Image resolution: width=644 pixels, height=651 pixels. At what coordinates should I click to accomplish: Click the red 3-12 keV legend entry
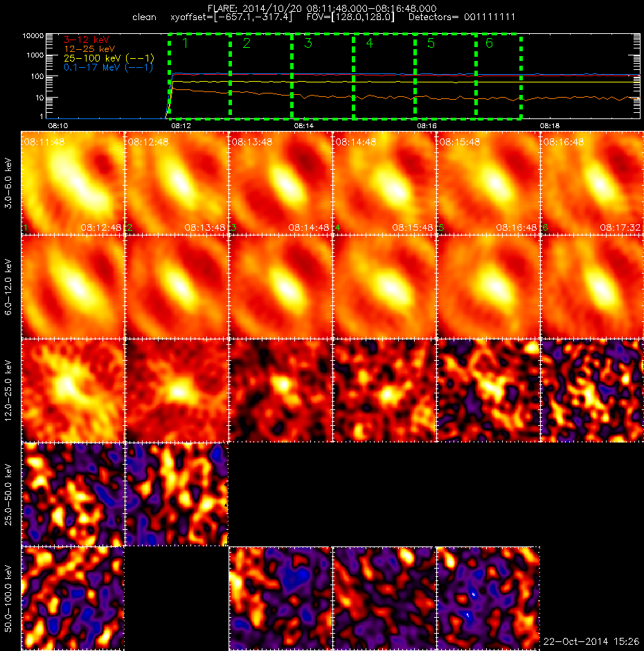point(87,40)
